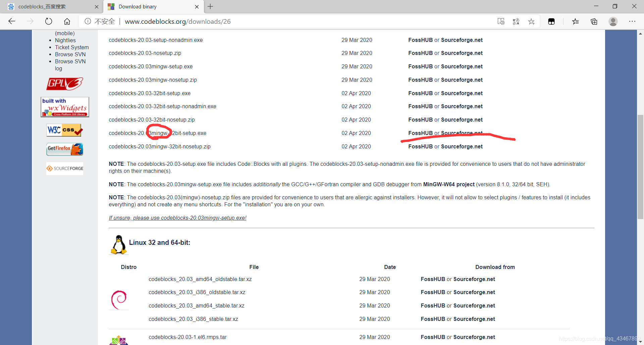
Task: Click the 'Linux 32 and 64-bit:' heading
Action: click(160, 243)
